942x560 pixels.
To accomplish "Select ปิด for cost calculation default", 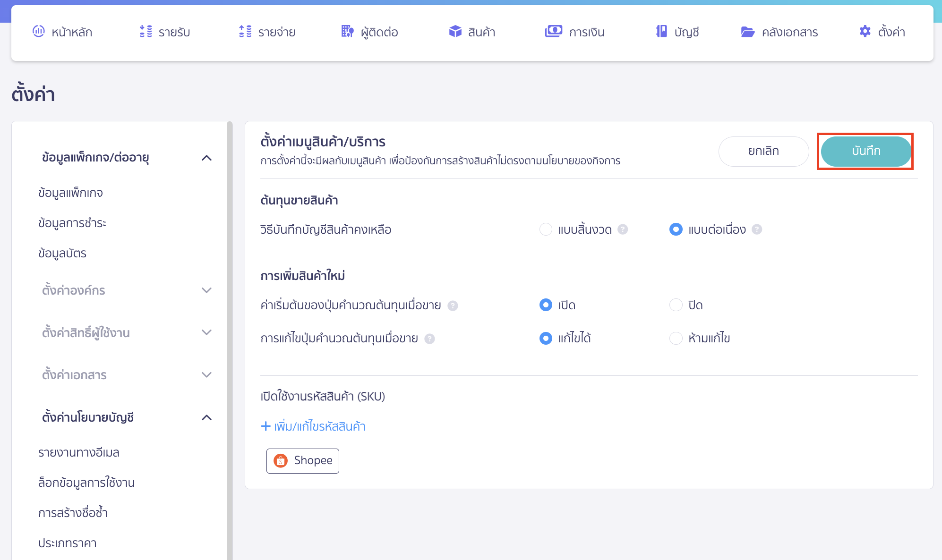I will 676,305.
